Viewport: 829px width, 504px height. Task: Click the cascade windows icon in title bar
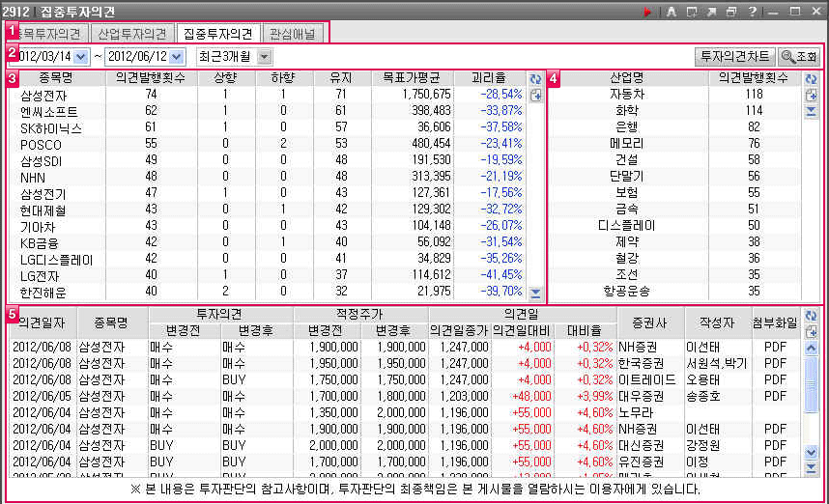coord(731,11)
